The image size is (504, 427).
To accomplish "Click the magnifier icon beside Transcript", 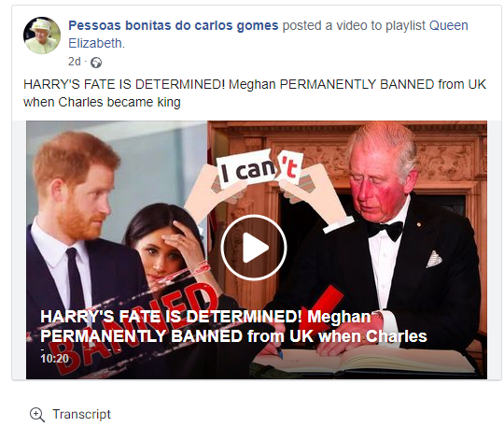I will point(37,415).
